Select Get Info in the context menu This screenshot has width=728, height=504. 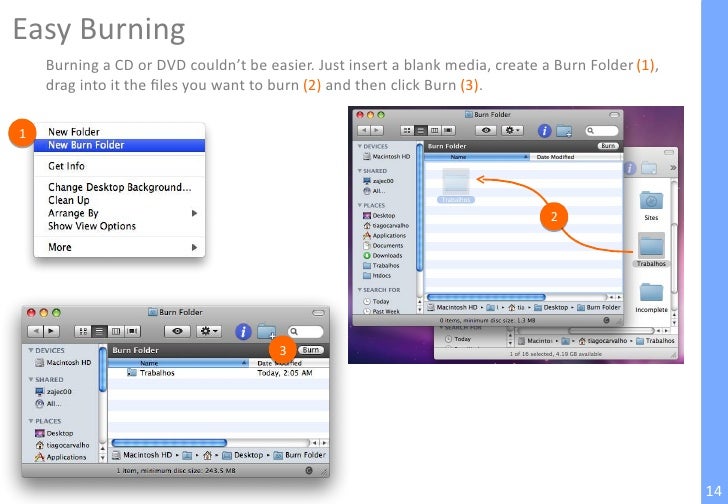[66, 166]
